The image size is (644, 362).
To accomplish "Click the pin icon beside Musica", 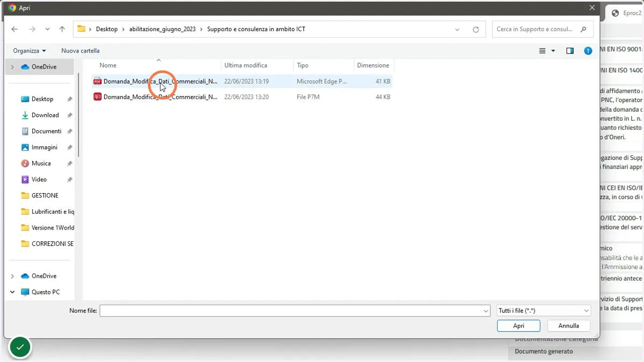I will coord(70,164).
